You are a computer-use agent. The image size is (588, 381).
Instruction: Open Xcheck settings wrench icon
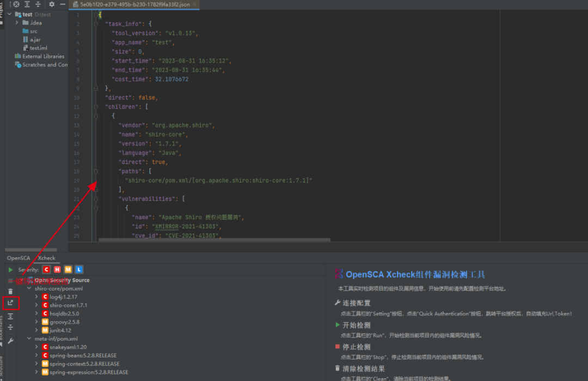tap(10, 341)
